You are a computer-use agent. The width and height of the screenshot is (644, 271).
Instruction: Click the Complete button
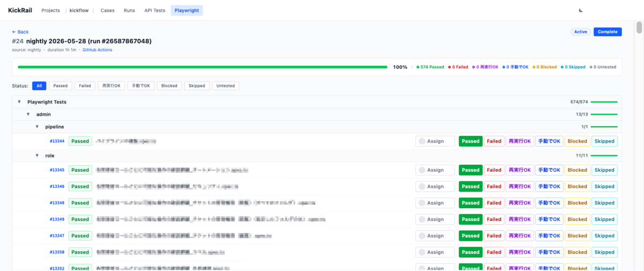point(608,32)
